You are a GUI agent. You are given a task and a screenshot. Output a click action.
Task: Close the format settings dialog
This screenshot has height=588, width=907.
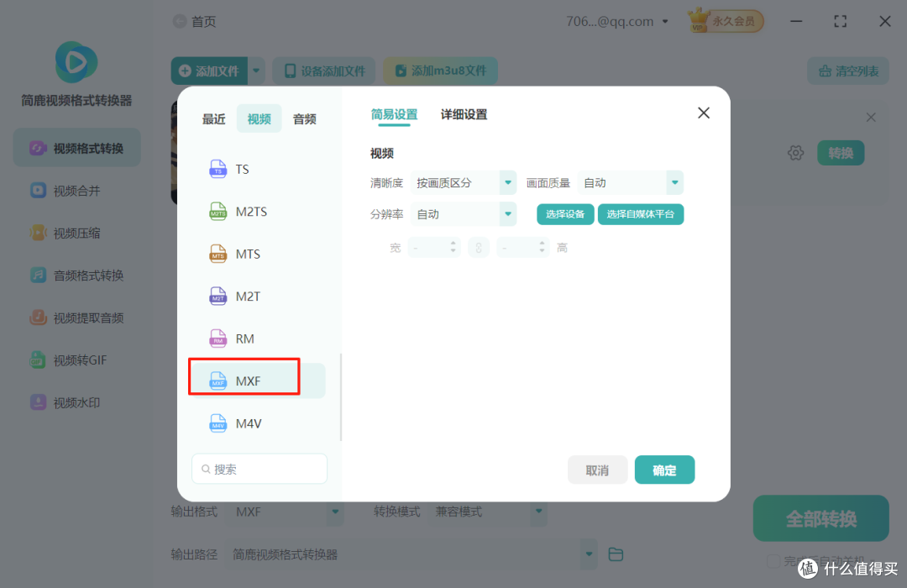[x=704, y=113]
